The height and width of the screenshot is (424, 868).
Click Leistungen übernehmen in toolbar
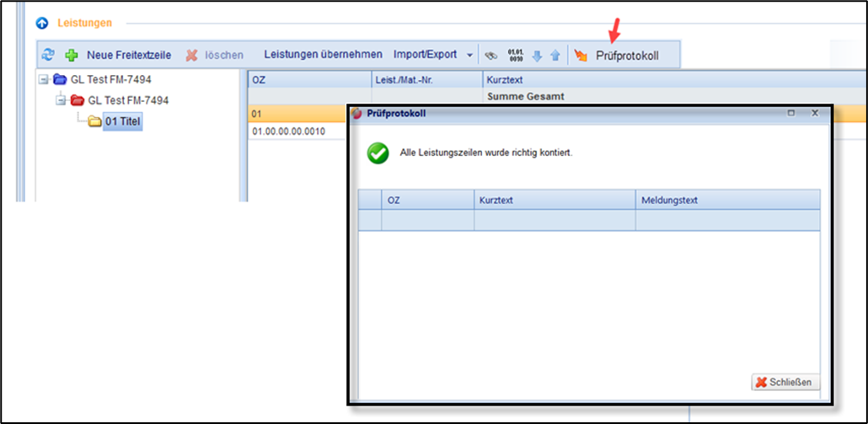(323, 55)
